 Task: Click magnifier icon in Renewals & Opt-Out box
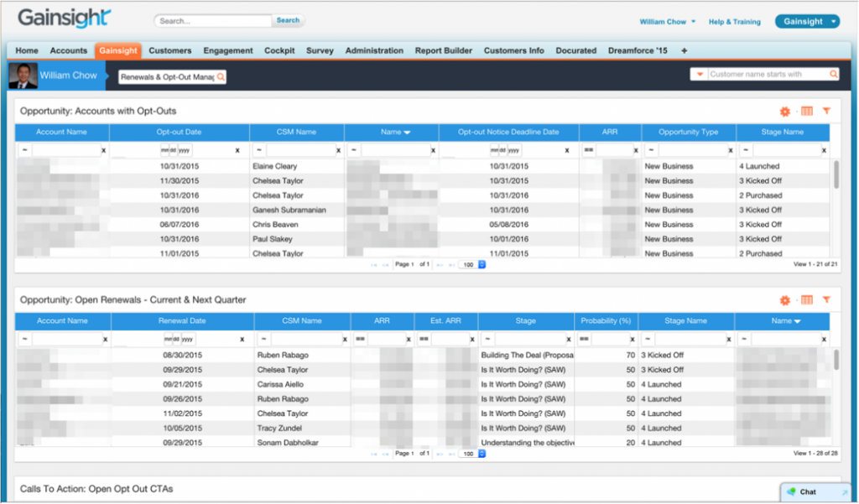pos(221,76)
